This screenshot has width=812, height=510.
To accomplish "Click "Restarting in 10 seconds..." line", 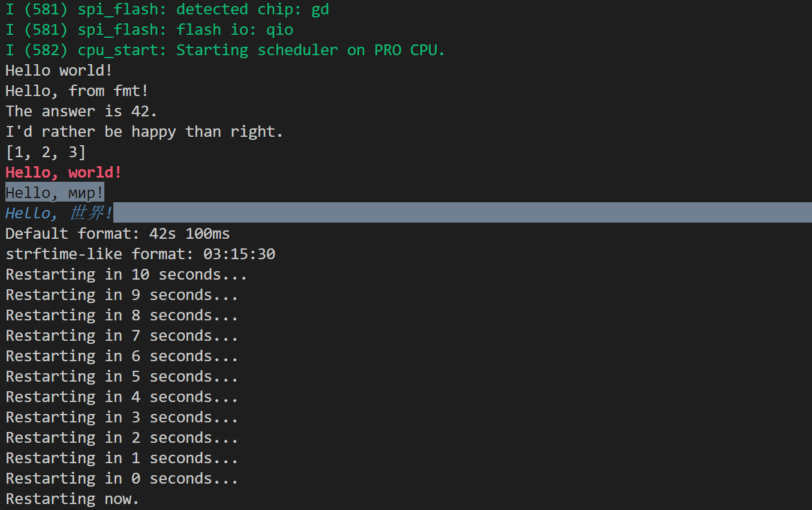I will (126, 275).
